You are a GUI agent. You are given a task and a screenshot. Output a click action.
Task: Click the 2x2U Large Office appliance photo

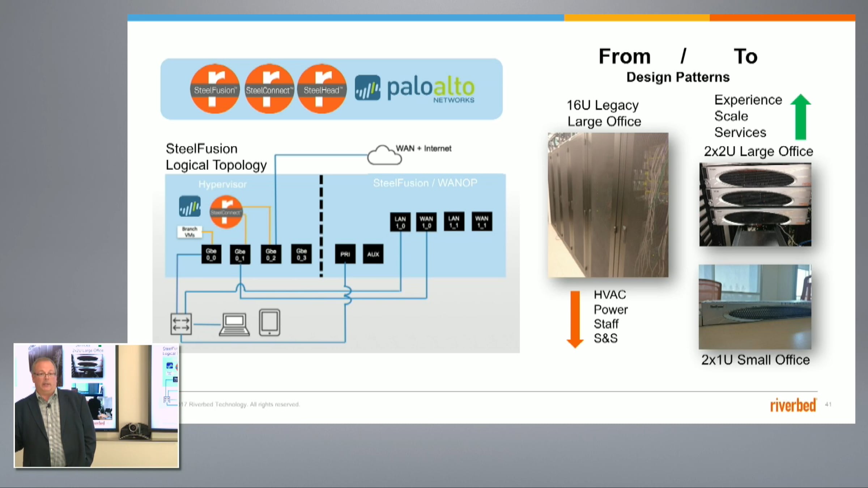pyautogui.click(x=755, y=205)
